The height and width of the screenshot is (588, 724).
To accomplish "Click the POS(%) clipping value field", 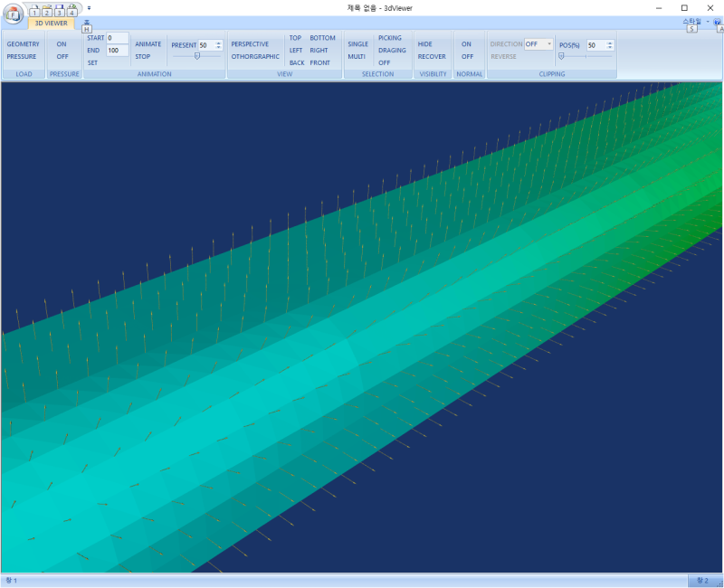I will point(595,44).
